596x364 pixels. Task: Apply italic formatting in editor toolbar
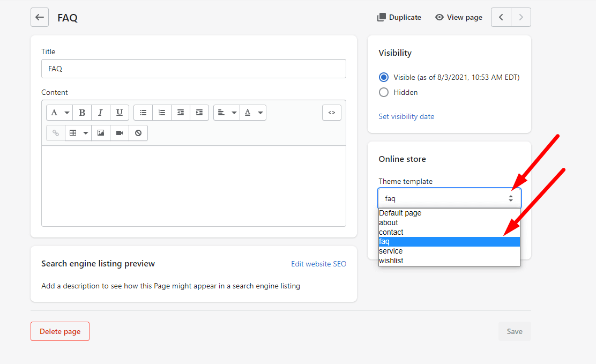tap(100, 113)
